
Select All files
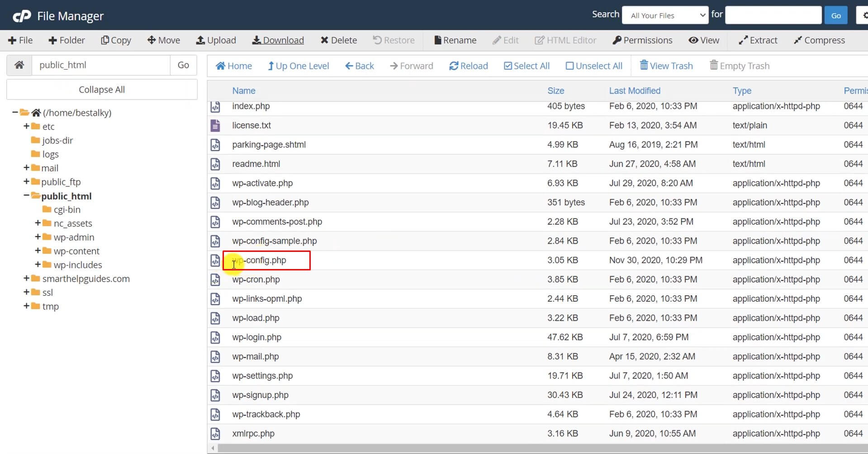(x=526, y=66)
